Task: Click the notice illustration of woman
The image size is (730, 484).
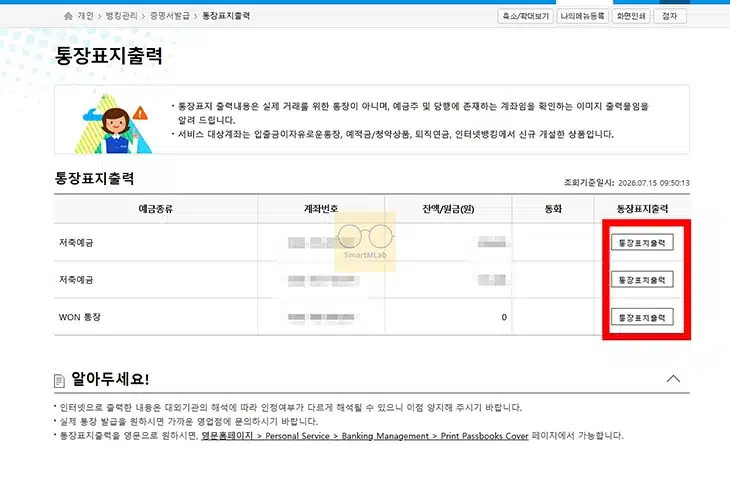Action: 115,123
